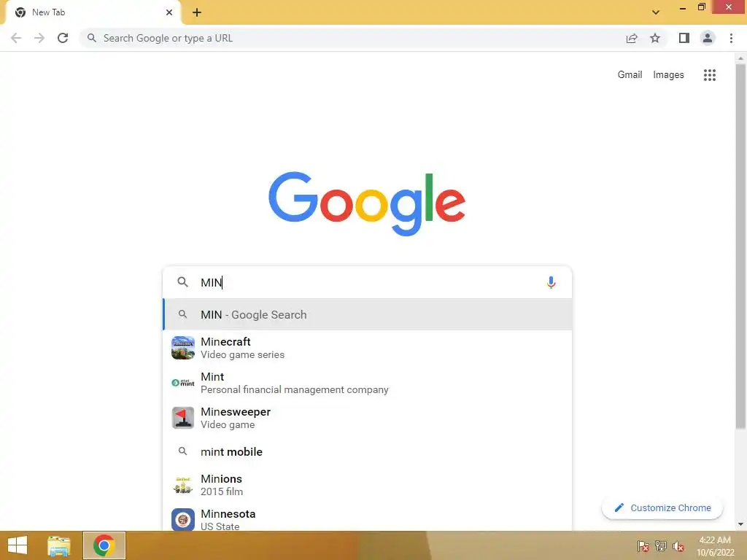Click the muted volume tray icon
The width and height of the screenshot is (747, 560).
pos(678,546)
